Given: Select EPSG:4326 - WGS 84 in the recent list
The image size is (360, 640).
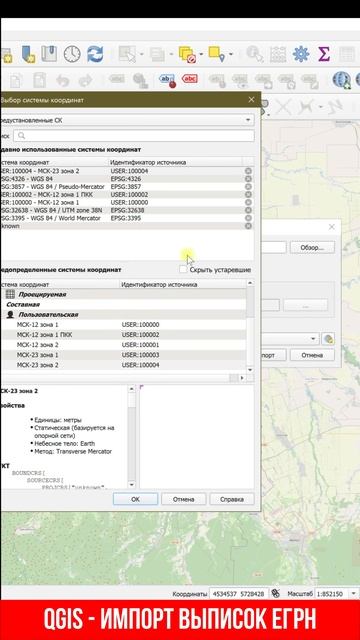Looking at the screenshot, I should point(122,179).
